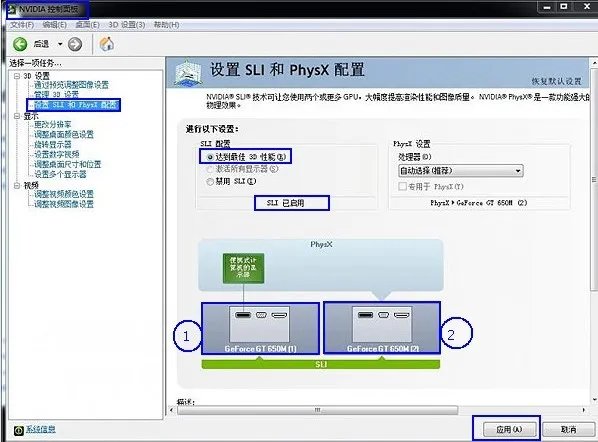Click the system information icon

tap(19, 430)
